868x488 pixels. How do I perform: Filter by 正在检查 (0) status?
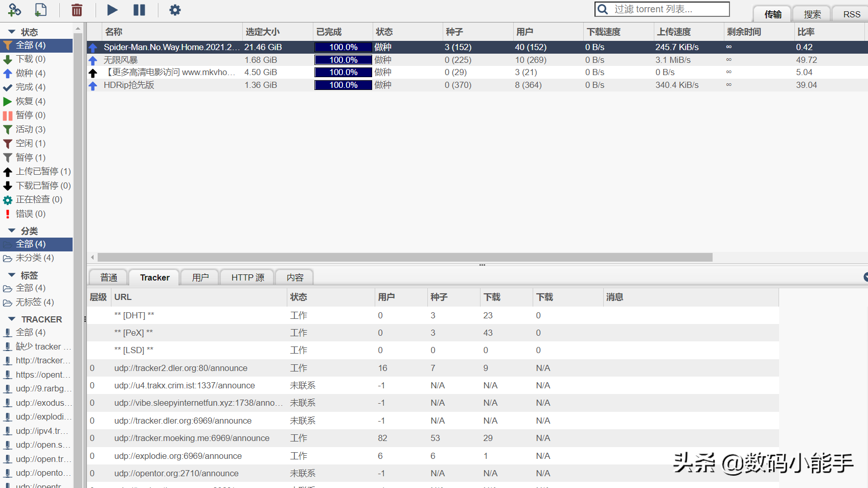(x=36, y=200)
